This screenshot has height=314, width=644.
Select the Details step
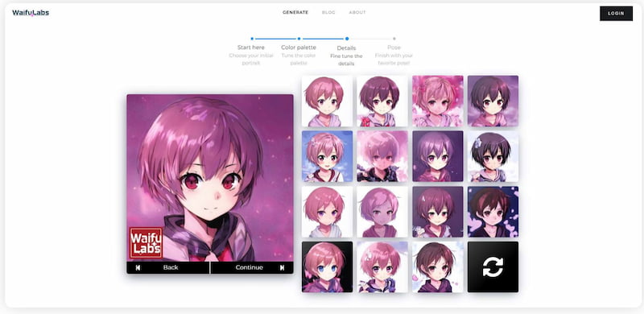coord(346,48)
